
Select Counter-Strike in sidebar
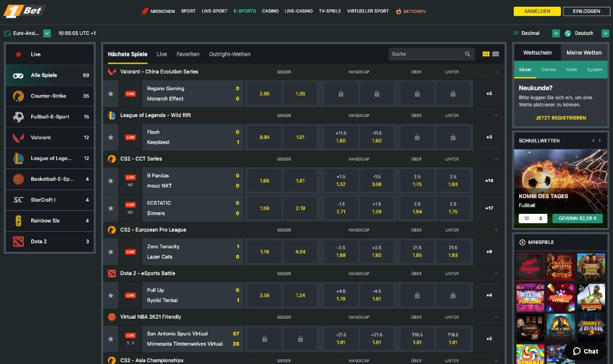point(50,96)
